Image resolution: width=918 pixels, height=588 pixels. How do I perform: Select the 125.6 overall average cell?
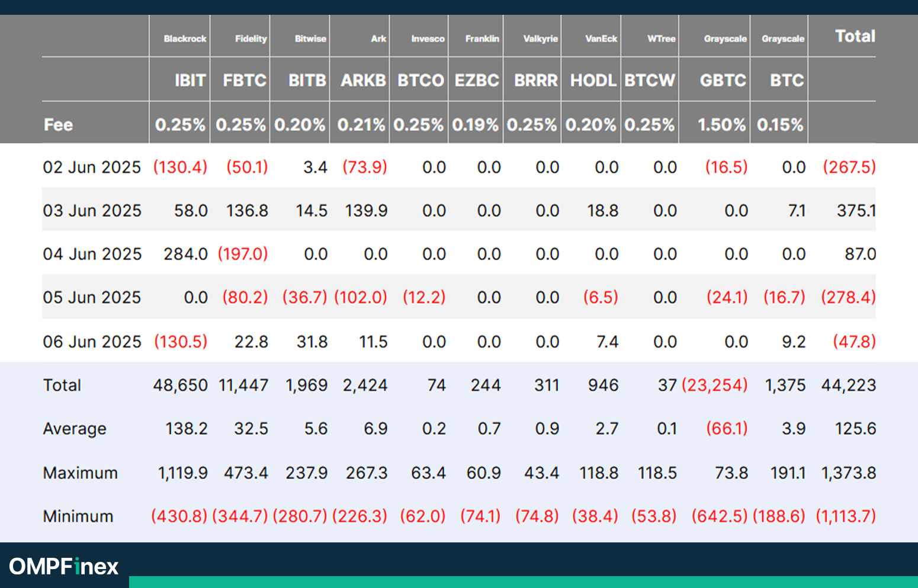point(855,429)
